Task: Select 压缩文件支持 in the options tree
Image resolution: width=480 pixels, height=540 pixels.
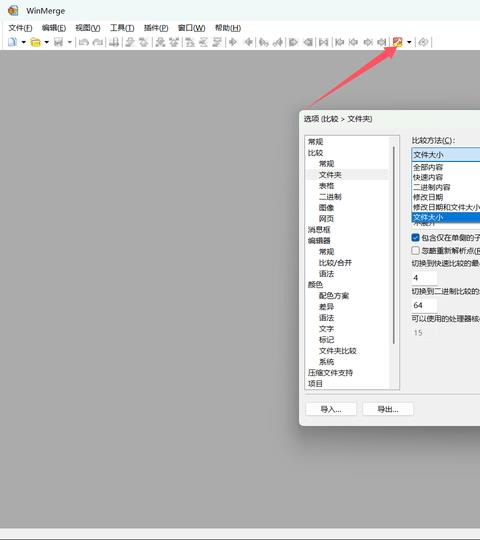Action: point(330,373)
